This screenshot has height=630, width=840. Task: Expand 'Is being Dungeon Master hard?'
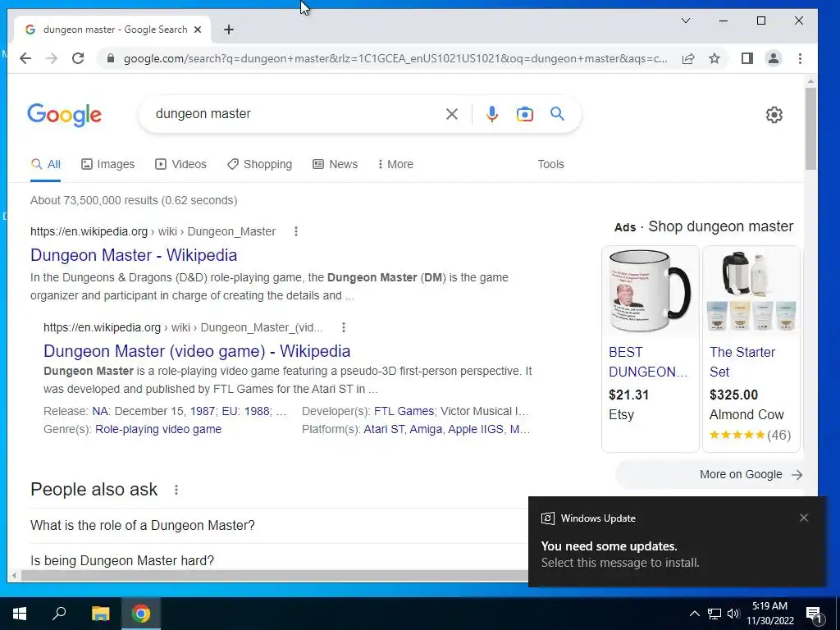(x=279, y=560)
